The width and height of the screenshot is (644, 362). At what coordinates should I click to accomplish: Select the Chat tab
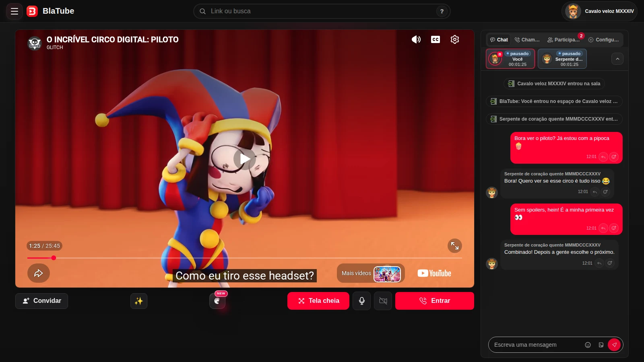(x=499, y=40)
